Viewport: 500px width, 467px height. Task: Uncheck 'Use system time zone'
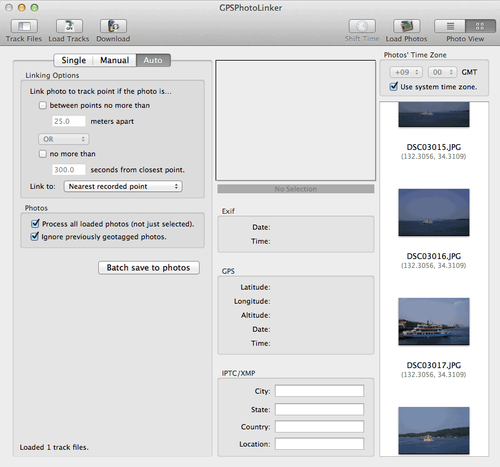click(x=394, y=87)
